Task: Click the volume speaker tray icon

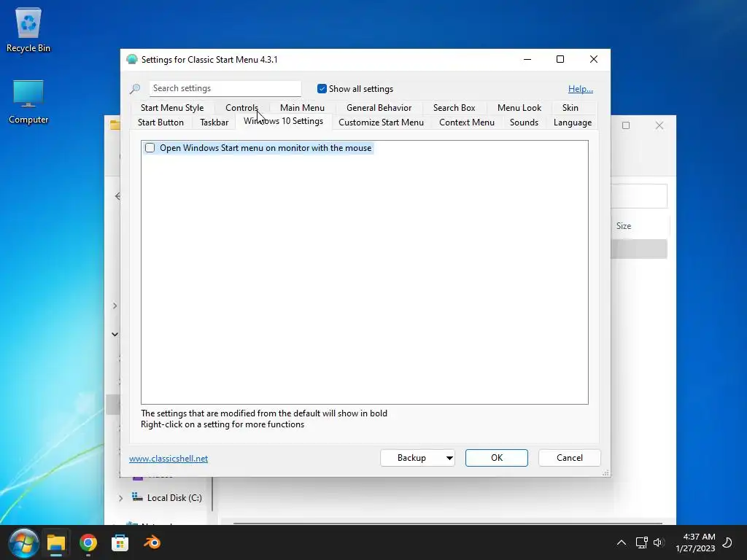Action: tap(659, 542)
